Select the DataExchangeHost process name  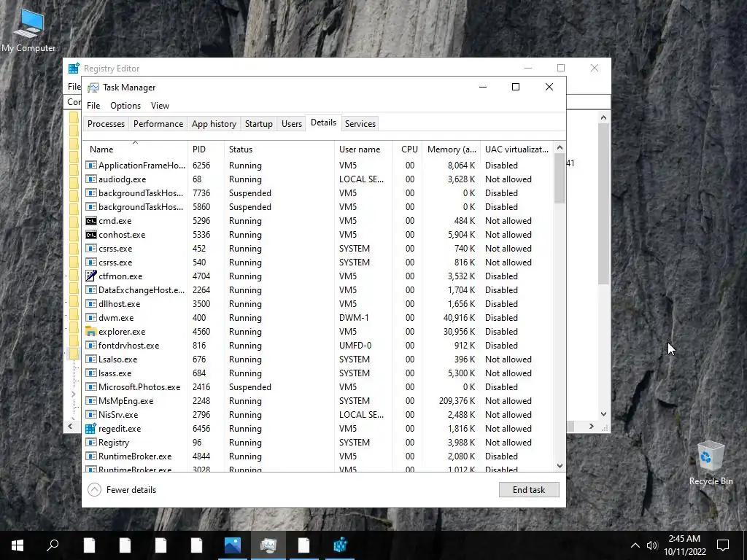pyautogui.click(x=142, y=290)
